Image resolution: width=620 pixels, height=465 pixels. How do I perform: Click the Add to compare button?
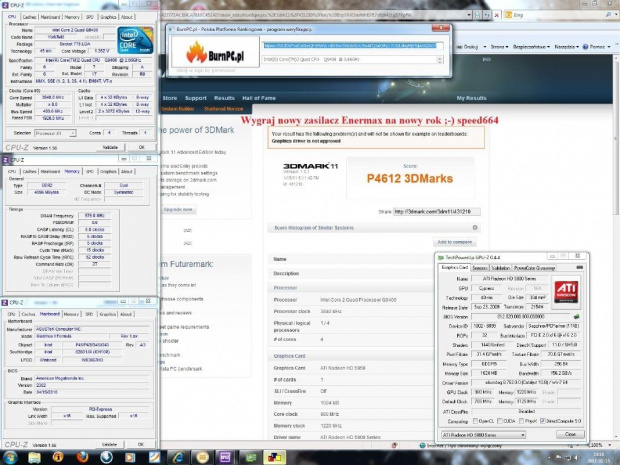(456, 242)
